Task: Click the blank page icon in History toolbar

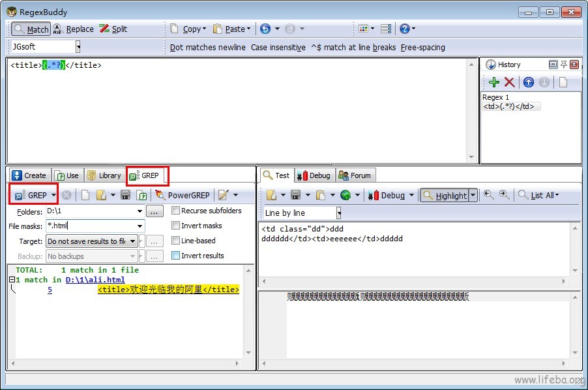Action: (x=563, y=82)
